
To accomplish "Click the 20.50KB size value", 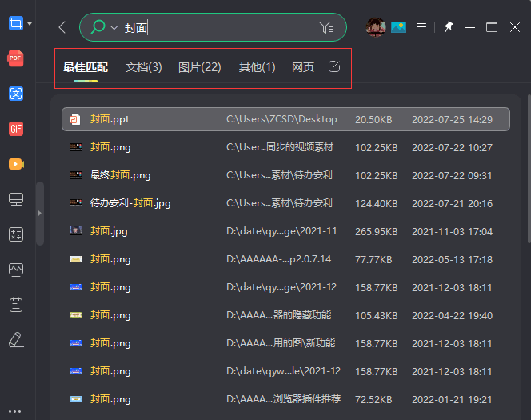I will coord(373,119).
